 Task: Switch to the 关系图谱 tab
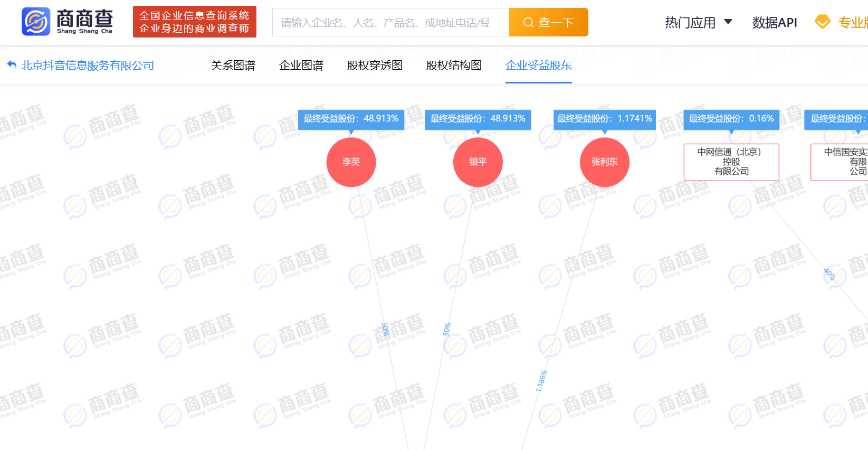233,65
